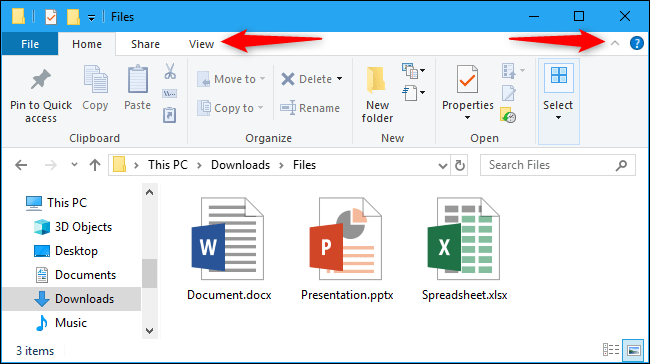This screenshot has height=364, width=650.
Task: Collapse the ribbon with the chevron
Action: (615, 43)
